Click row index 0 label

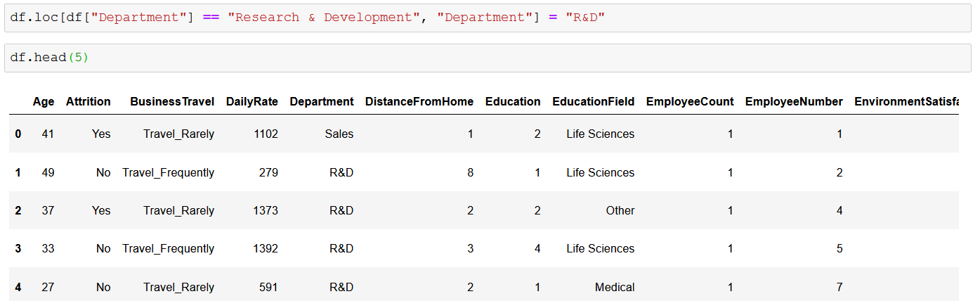(18, 134)
